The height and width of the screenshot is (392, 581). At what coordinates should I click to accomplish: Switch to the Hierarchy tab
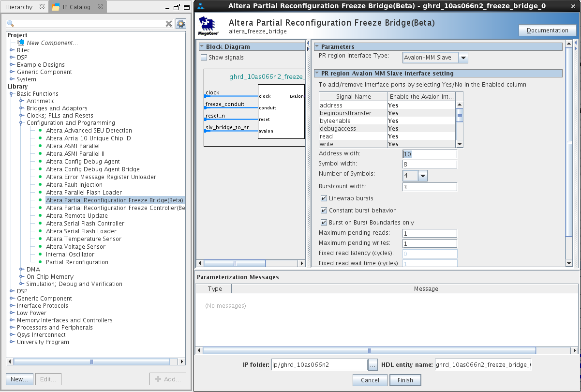click(19, 7)
